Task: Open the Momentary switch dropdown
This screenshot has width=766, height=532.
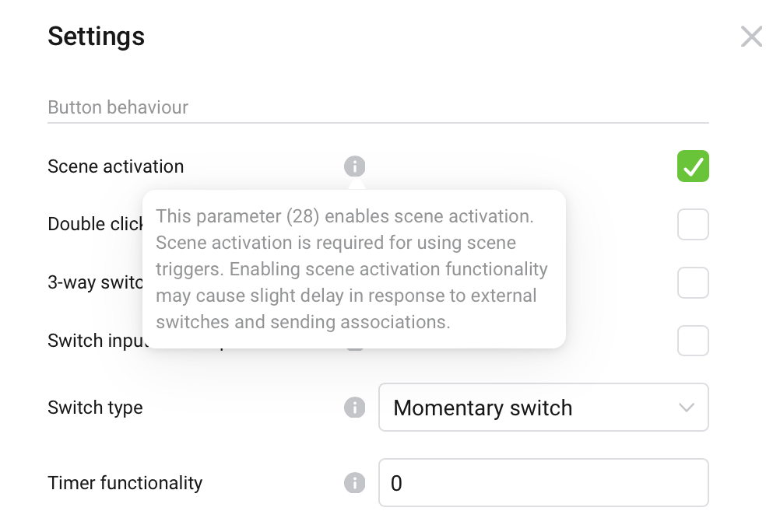Action: point(543,408)
